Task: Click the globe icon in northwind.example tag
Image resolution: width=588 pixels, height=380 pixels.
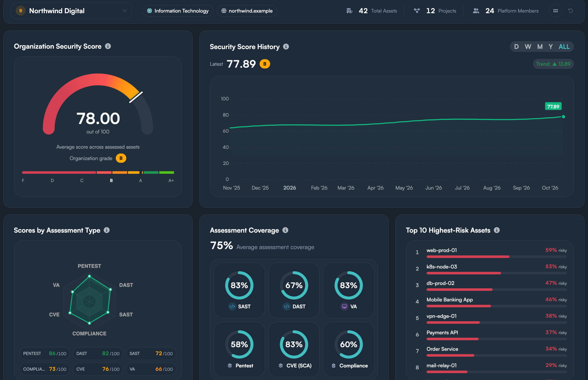Action: pos(224,11)
